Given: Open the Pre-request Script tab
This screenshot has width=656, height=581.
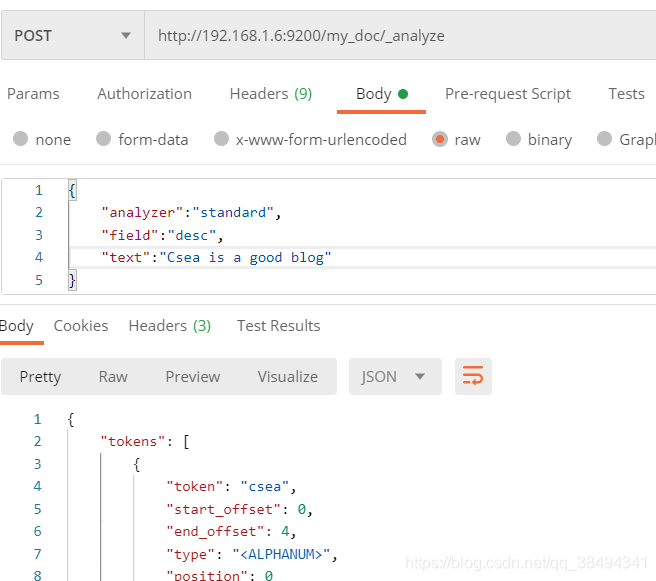Looking at the screenshot, I should 508,94.
